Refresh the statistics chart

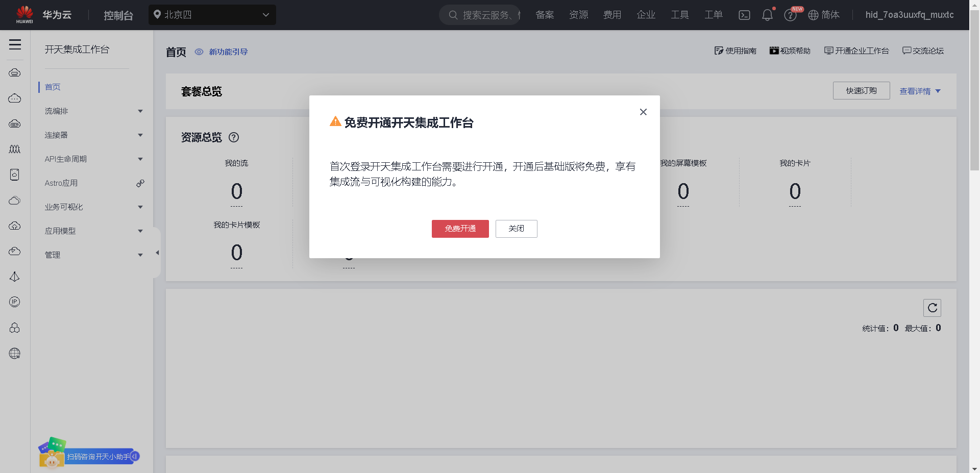pos(932,308)
